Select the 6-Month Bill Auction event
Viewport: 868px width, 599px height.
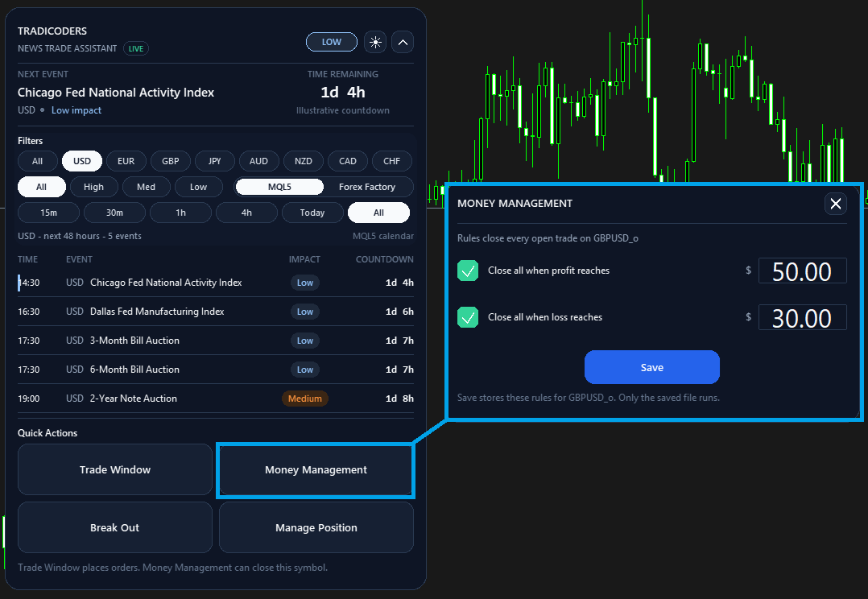216,370
